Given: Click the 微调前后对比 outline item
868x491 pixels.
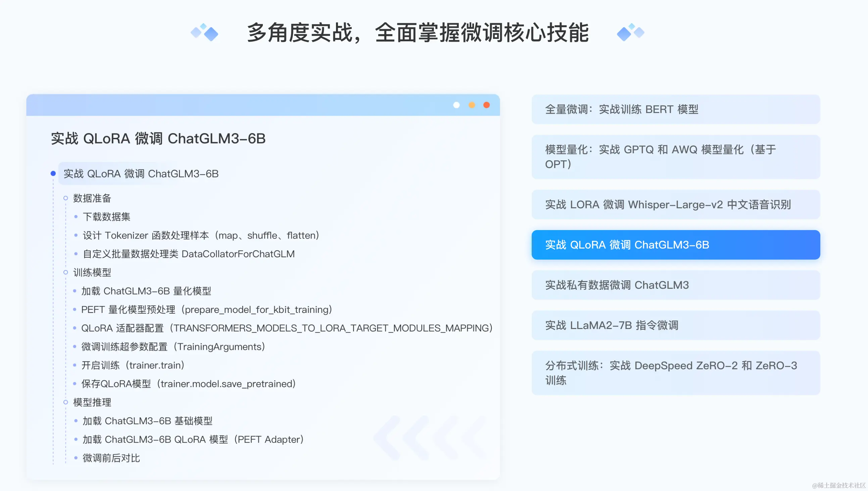Looking at the screenshot, I should coord(111,458).
